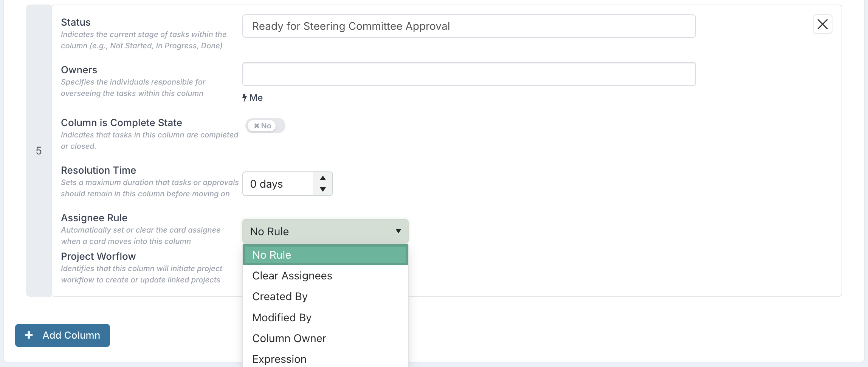The image size is (868, 367).
Task: Click the Me quick-assign link
Action: 256,98
